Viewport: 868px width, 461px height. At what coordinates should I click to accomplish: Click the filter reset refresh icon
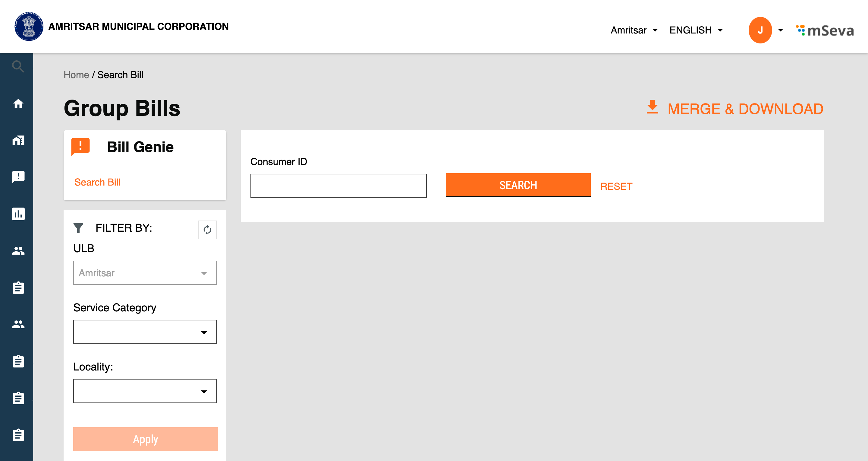pos(207,230)
